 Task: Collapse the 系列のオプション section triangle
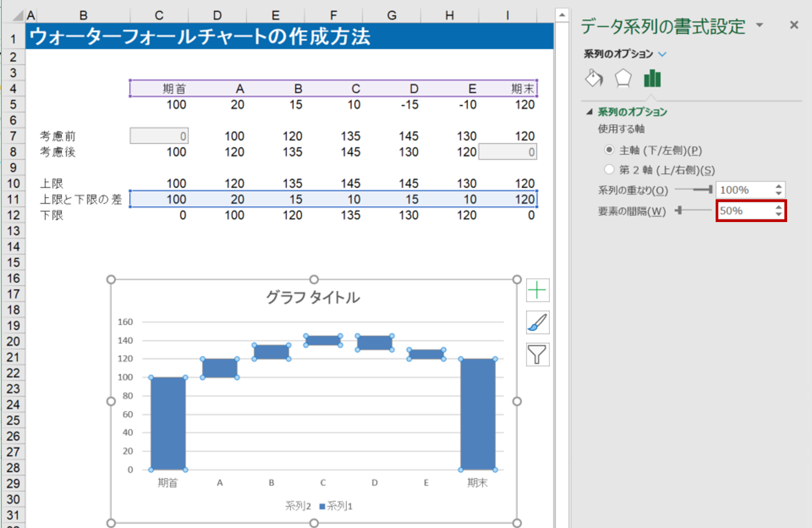590,112
